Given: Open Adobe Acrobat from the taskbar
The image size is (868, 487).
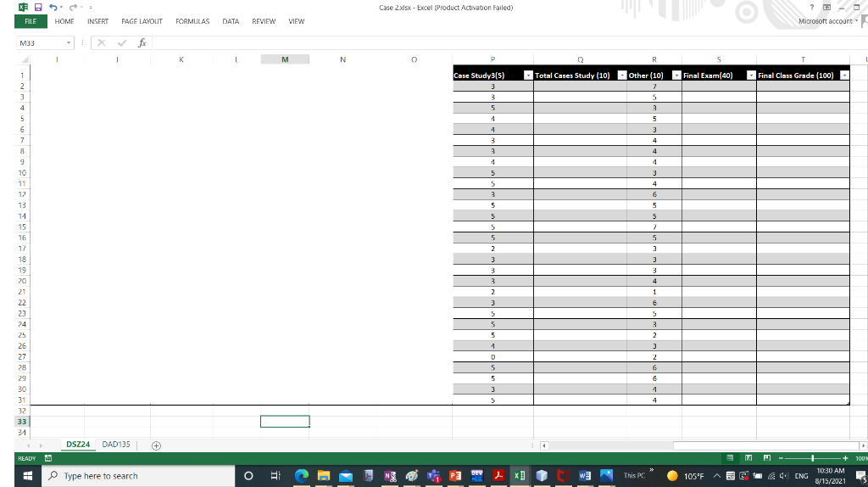Looking at the screenshot, I should [x=498, y=475].
